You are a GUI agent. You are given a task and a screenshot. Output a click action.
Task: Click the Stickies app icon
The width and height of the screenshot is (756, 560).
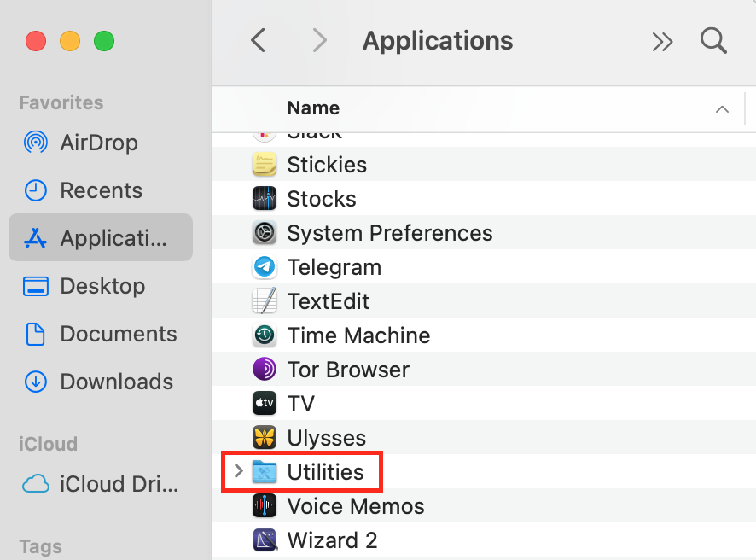pos(265,165)
